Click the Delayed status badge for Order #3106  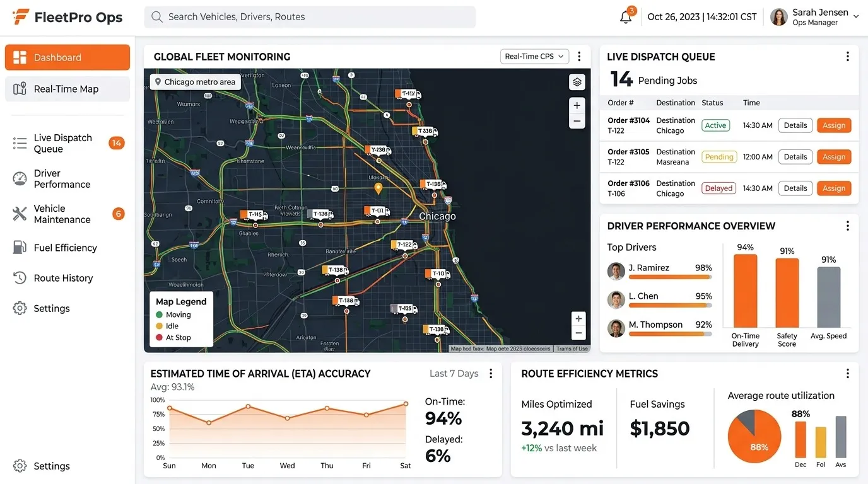pos(718,188)
